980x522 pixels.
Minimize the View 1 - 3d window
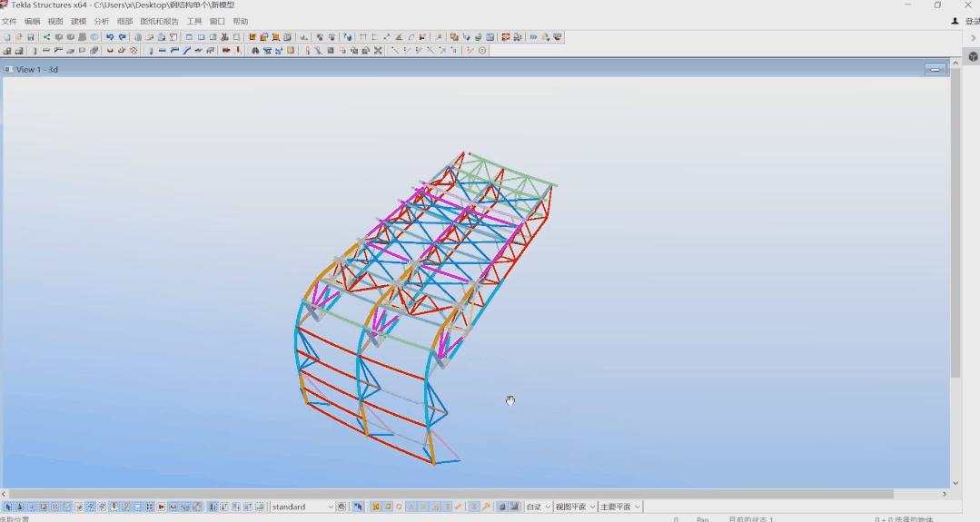pyautogui.click(x=935, y=69)
